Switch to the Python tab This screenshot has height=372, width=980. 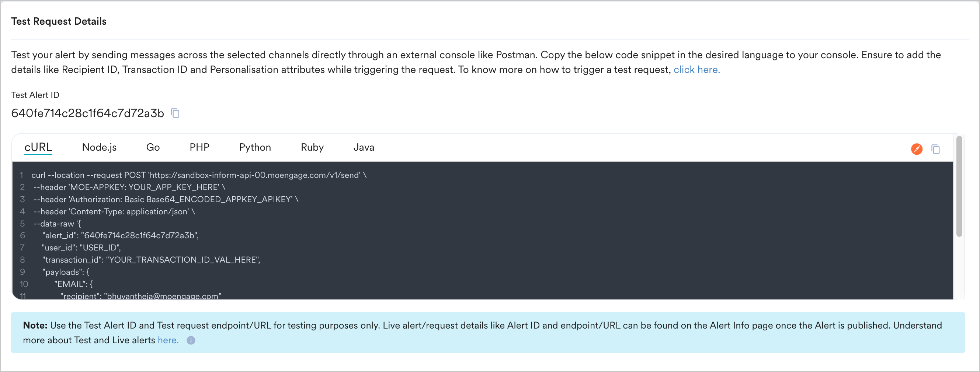254,147
